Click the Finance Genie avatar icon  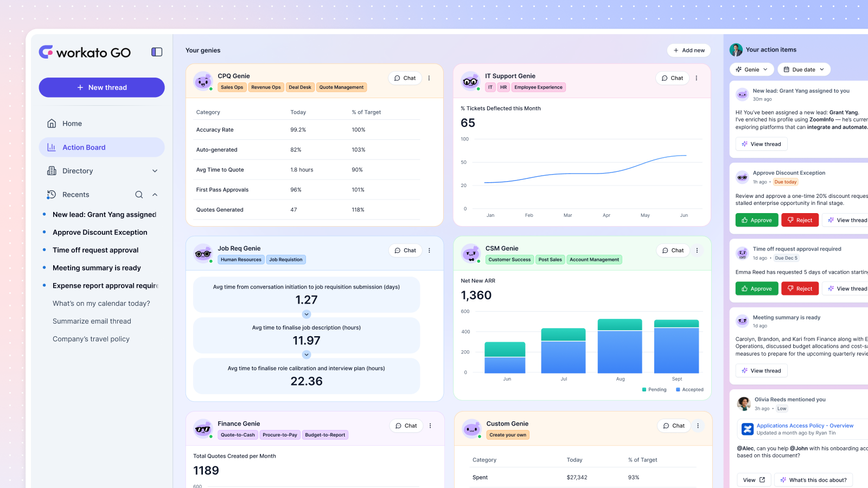point(203,429)
